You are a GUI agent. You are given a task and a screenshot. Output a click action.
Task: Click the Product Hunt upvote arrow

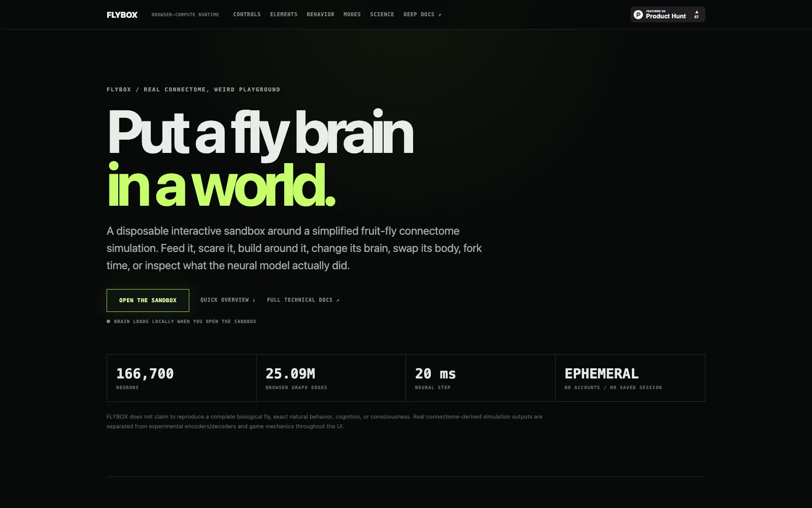coord(696,12)
